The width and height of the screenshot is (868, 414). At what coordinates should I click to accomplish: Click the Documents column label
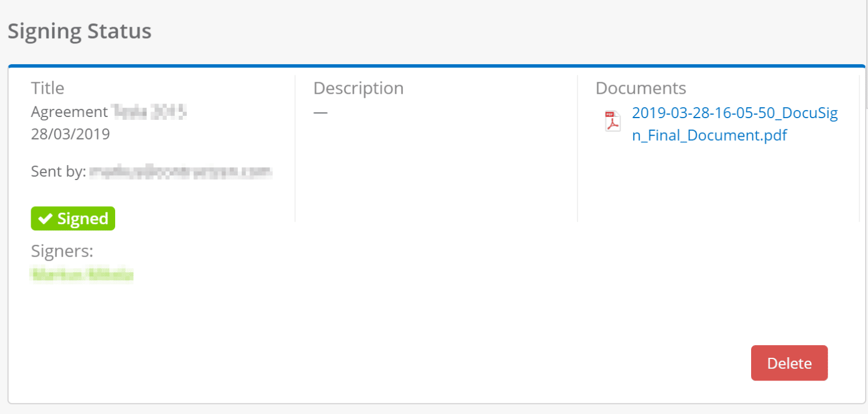coord(641,88)
